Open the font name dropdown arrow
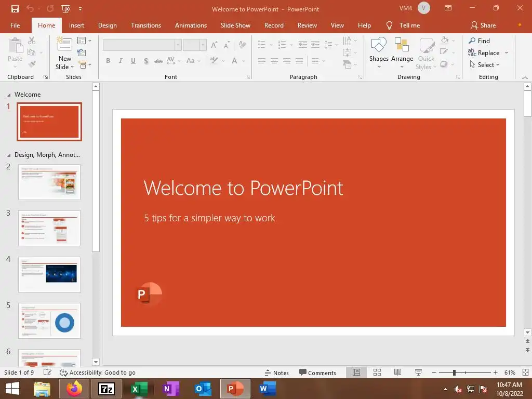This screenshot has width=532, height=399. (x=178, y=45)
